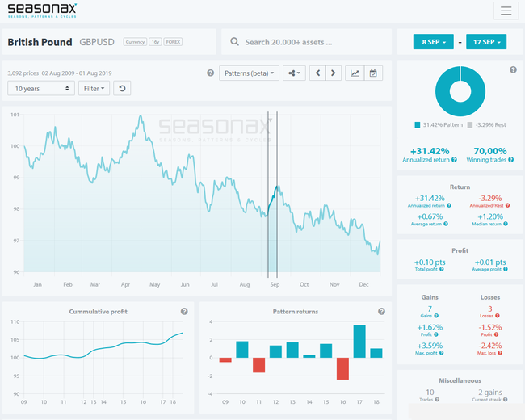Show Average return info icon

[x=446, y=224]
